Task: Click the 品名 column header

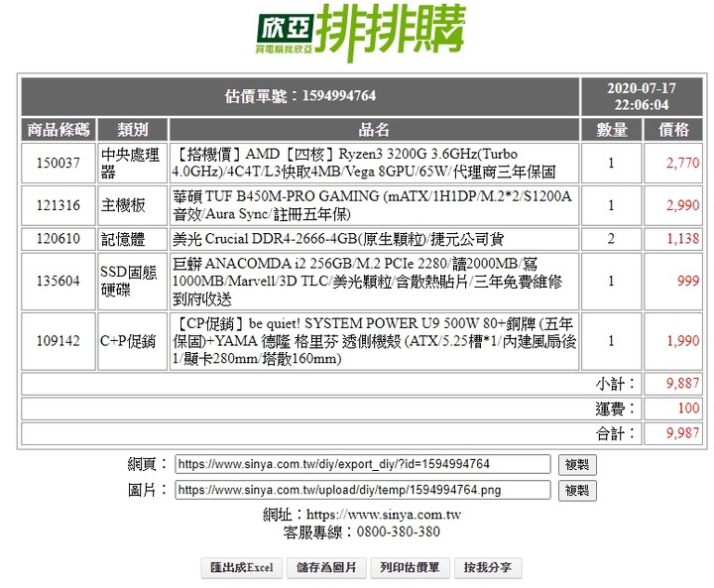Action: click(374, 130)
